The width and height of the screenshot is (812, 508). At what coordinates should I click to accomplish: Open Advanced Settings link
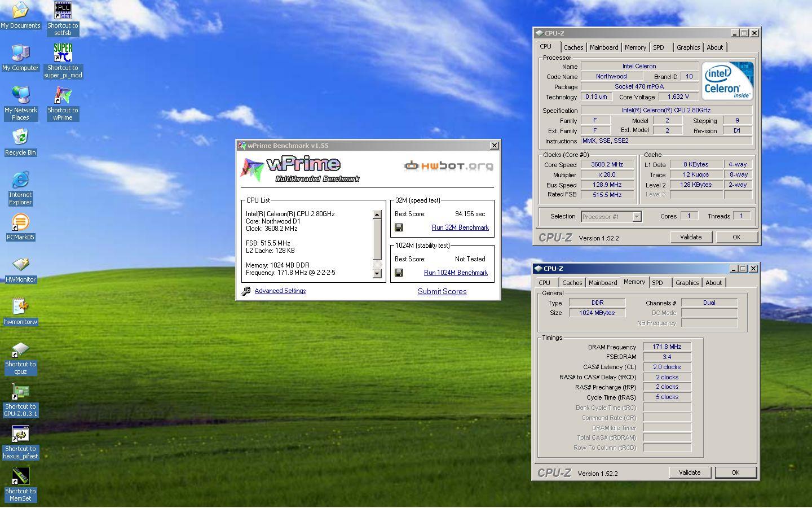coord(280,291)
